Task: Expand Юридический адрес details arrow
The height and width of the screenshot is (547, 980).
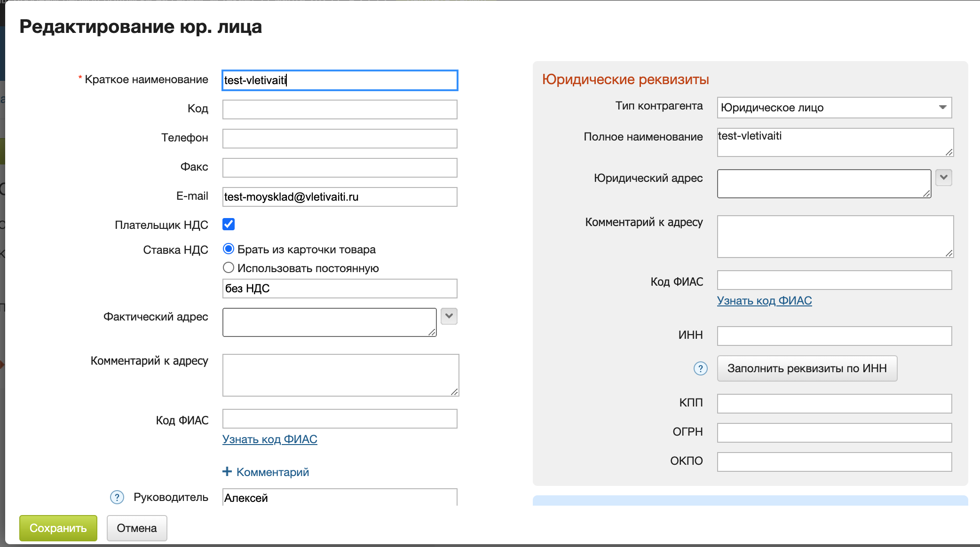Action: tap(943, 178)
